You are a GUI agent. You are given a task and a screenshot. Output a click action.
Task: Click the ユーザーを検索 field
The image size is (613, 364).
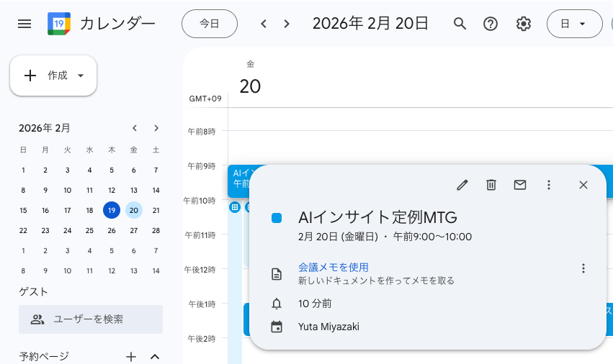(91, 319)
